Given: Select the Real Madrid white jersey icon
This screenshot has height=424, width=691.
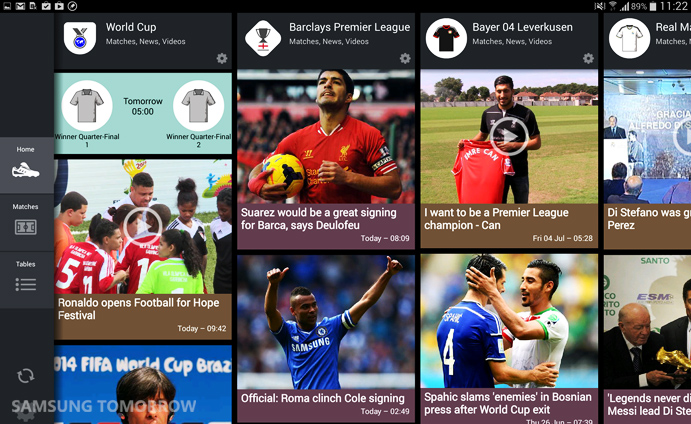Looking at the screenshot, I should pyautogui.click(x=629, y=38).
